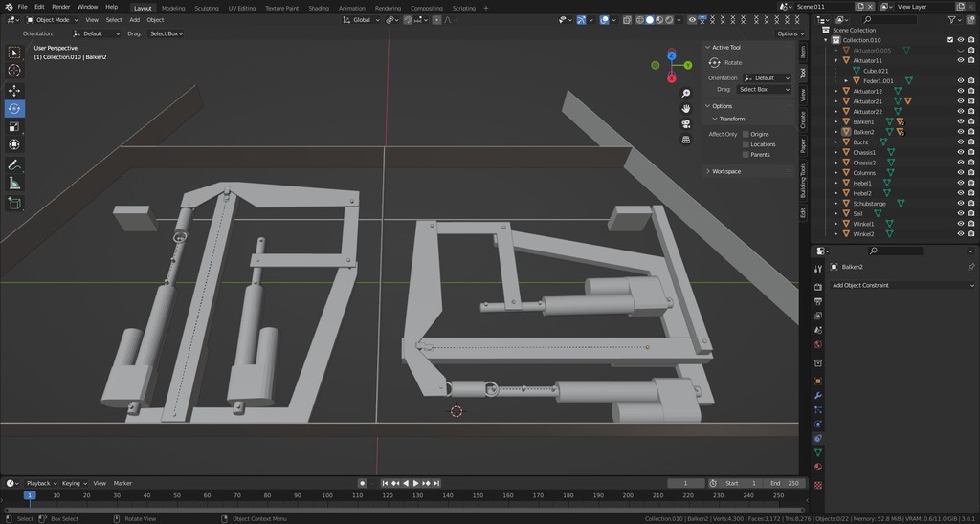Open the Object Mode dropdown
Viewport: 980px width, 524px height.
pyautogui.click(x=53, y=20)
